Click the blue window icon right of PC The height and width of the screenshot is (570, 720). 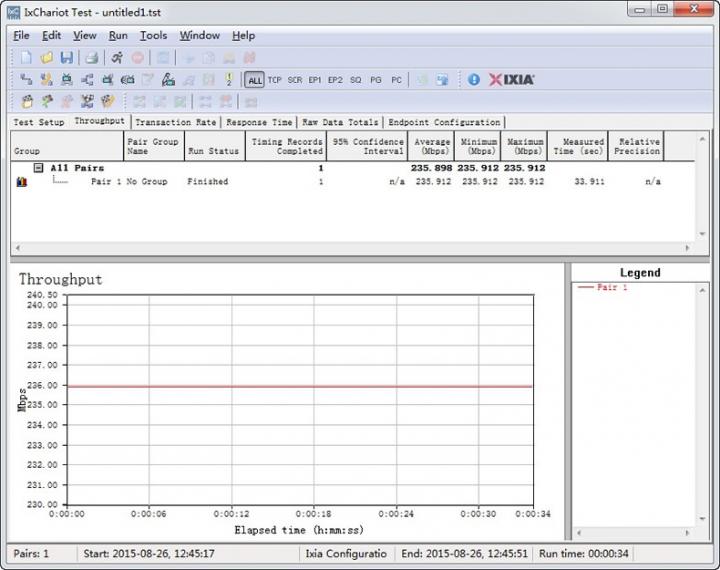[x=442, y=79]
